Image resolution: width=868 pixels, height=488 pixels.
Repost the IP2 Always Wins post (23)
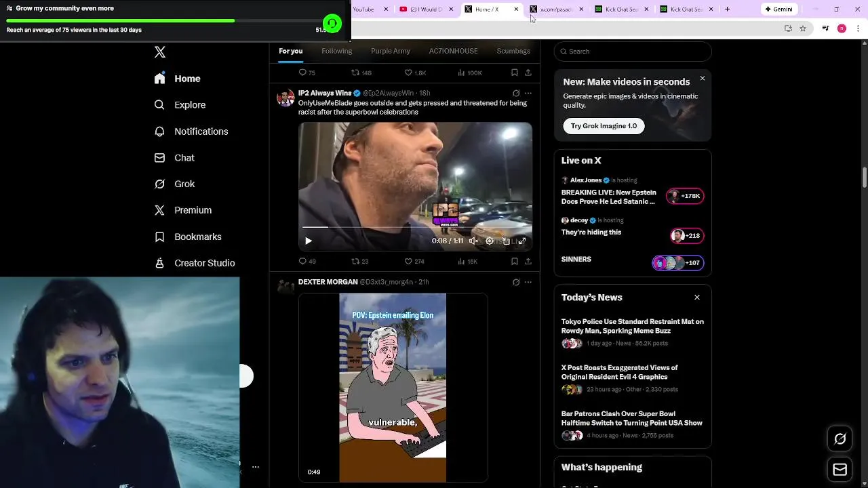(x=359, y=261)
